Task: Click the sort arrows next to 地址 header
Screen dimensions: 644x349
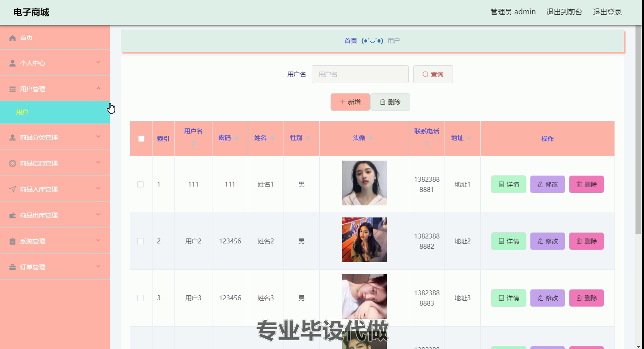Action: (469, 138)
